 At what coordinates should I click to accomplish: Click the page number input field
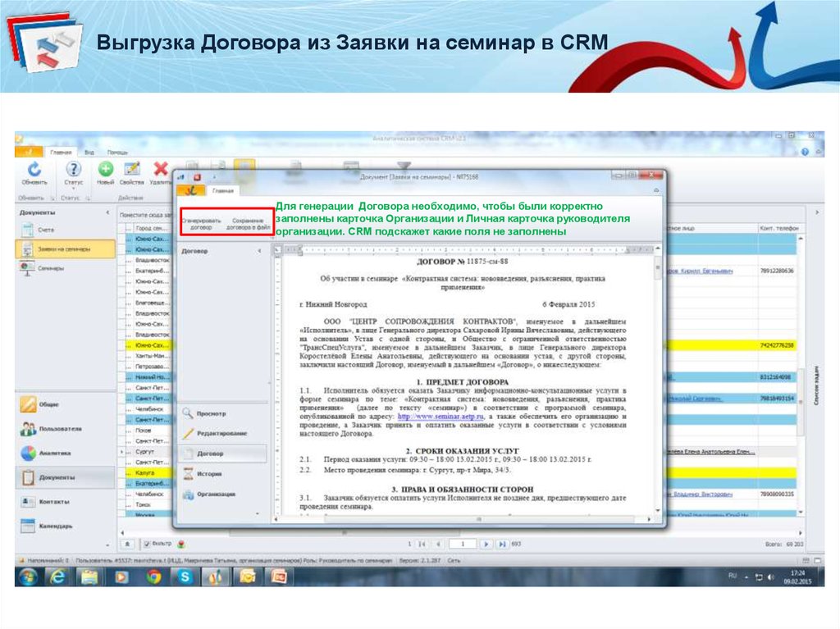click(463, 544)
